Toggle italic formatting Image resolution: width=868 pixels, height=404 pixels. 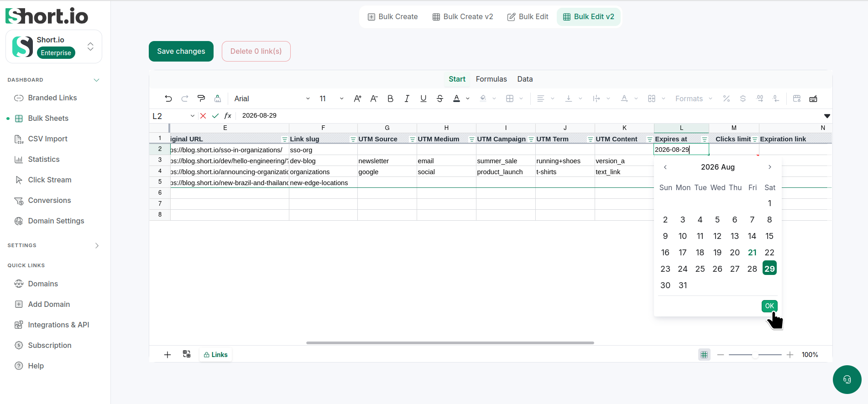coord(407,98)
